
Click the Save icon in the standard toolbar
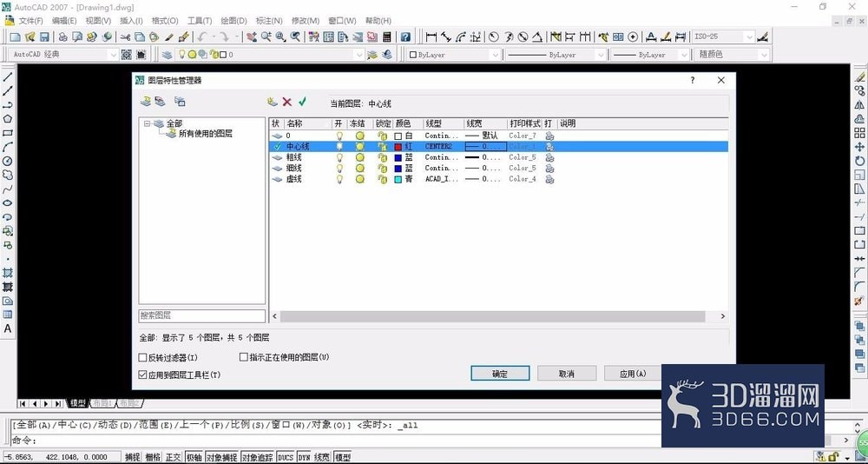click(x=45, y=37)
